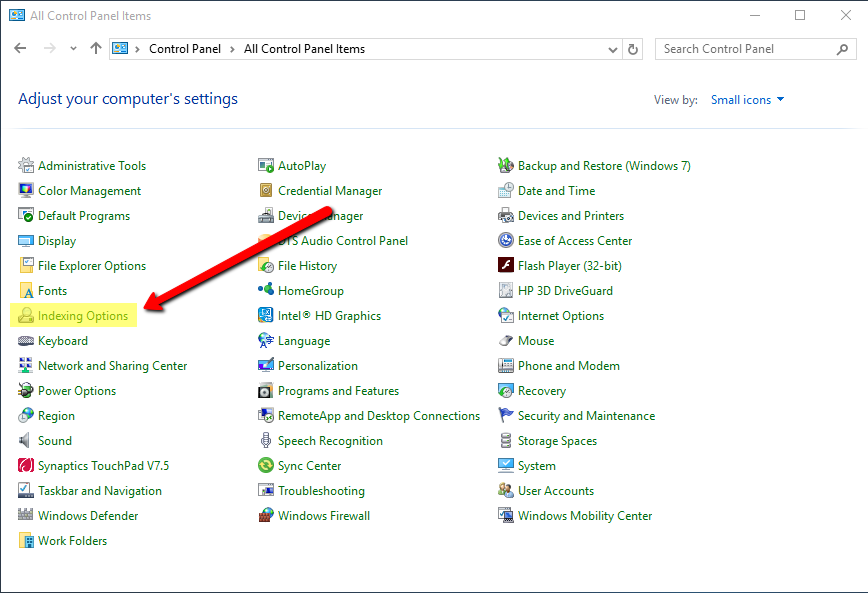Viewport: 868px width, 593px height.
Task: Click the File Explorer Options icon
Action: coord(25,265)
